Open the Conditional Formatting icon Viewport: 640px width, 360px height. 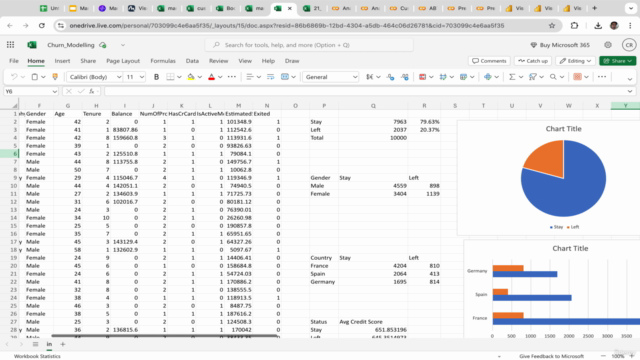[x=422, y=77]
